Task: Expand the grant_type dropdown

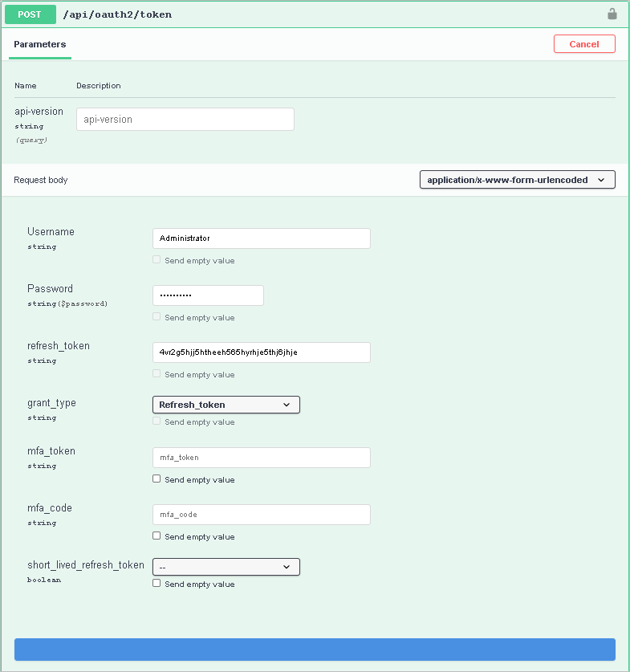Action: (x=226, y=405)
